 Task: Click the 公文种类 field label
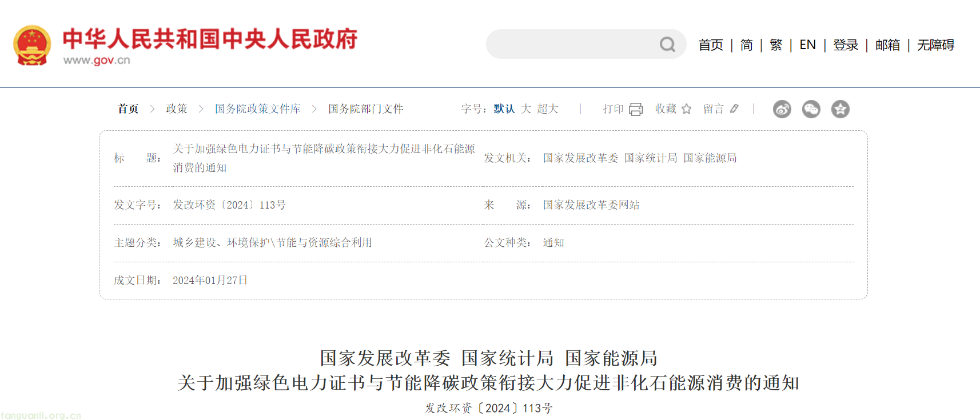click(508, 242)
